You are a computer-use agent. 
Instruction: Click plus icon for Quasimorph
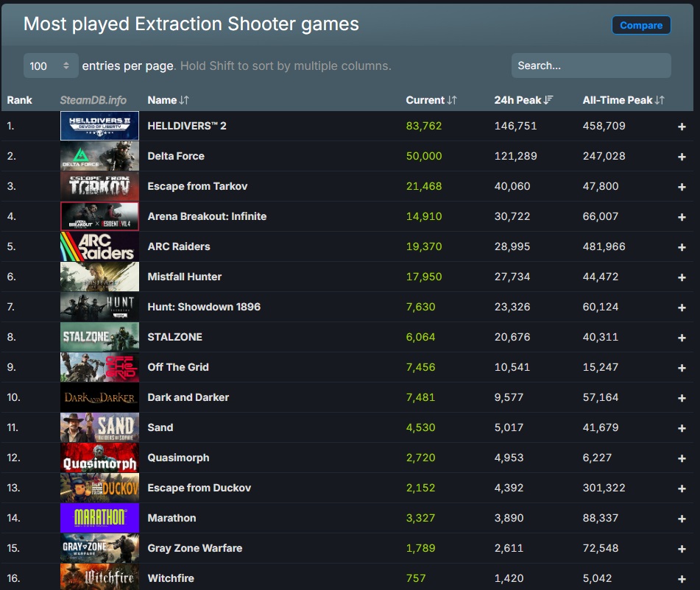(682, 458)
